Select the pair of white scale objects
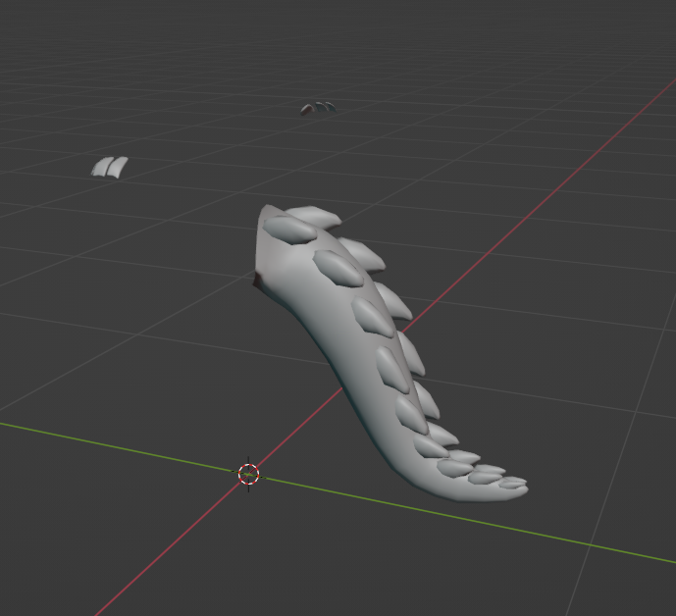The width and height of the screenshot is (676, 616). click(110, 167)
